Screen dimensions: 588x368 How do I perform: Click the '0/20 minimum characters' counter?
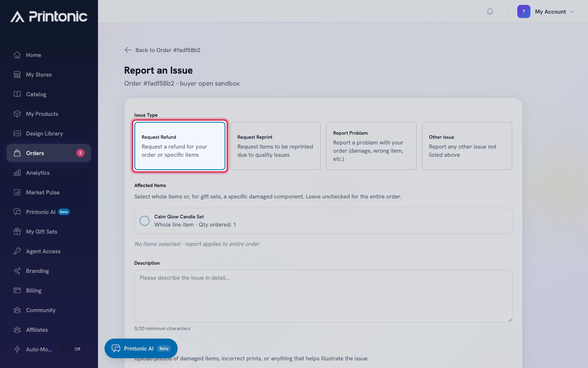(x=162, y=328)
